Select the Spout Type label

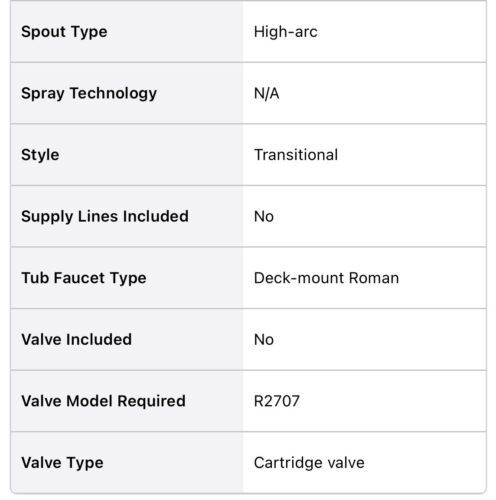pyautogui.click(x=64, y=32)
